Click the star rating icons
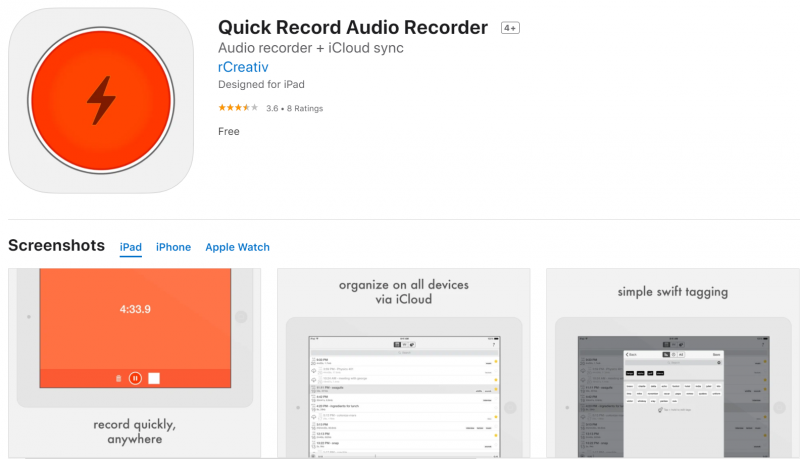The width and height of the screenshot is (800, 459). [x=238, y=108]
